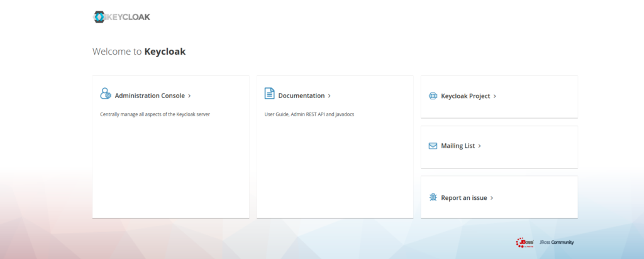Click the arrow after Report an issue
The image size is (644, 259).
coord(492,197)
